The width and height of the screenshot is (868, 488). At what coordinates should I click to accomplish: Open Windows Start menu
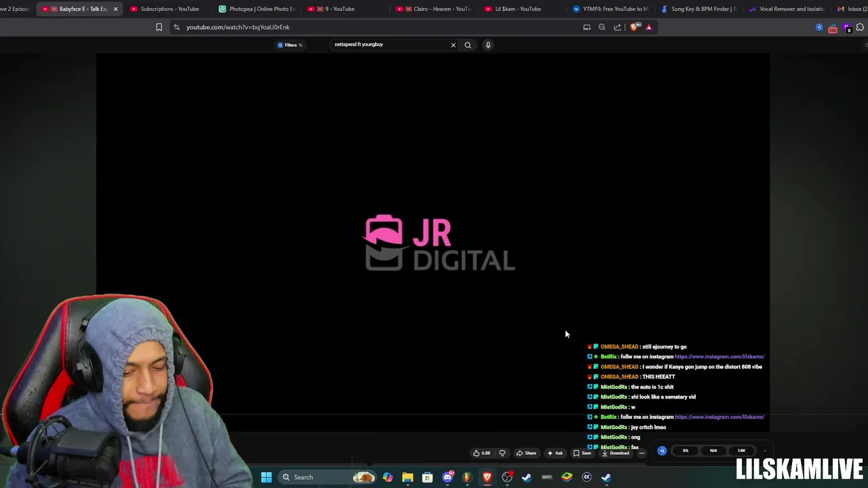click(x=267, y=477)
